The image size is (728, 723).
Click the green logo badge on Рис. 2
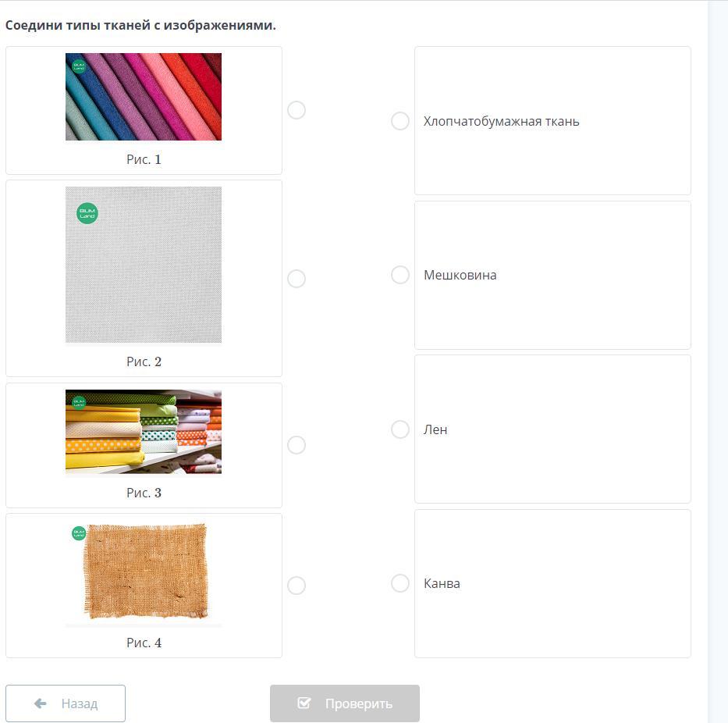(87, 213)
